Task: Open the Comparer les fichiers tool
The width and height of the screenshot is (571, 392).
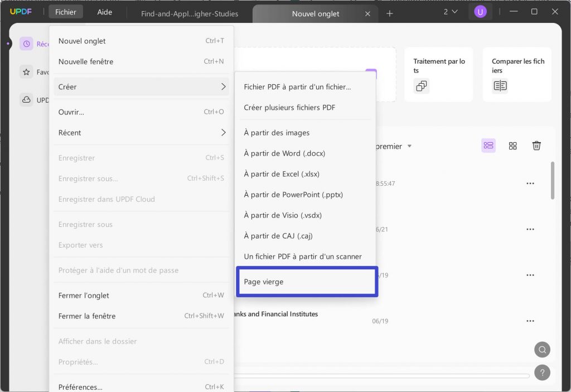Action: click(x=516, y=74)
